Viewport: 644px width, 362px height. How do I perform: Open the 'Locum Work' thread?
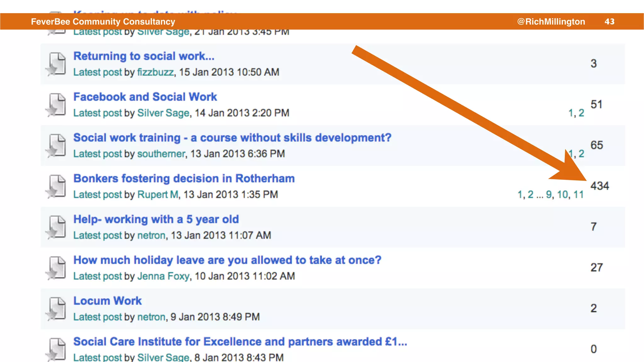(x=108, y=301)
